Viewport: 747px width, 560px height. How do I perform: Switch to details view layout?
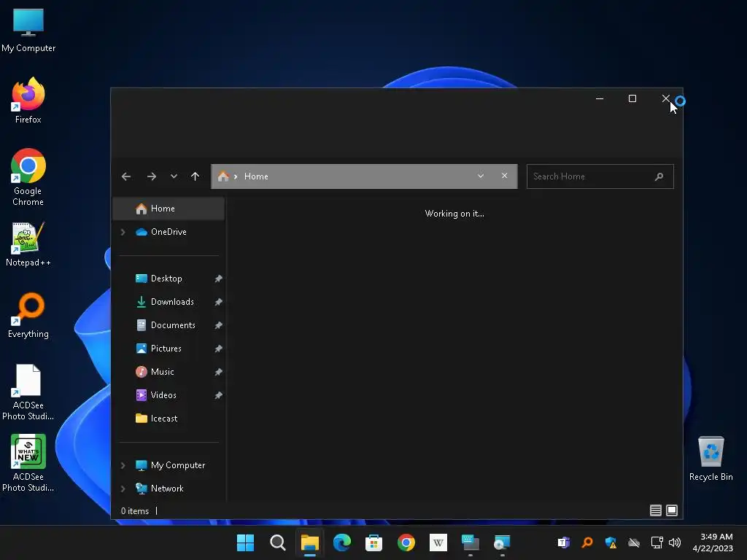click(656, 510)
